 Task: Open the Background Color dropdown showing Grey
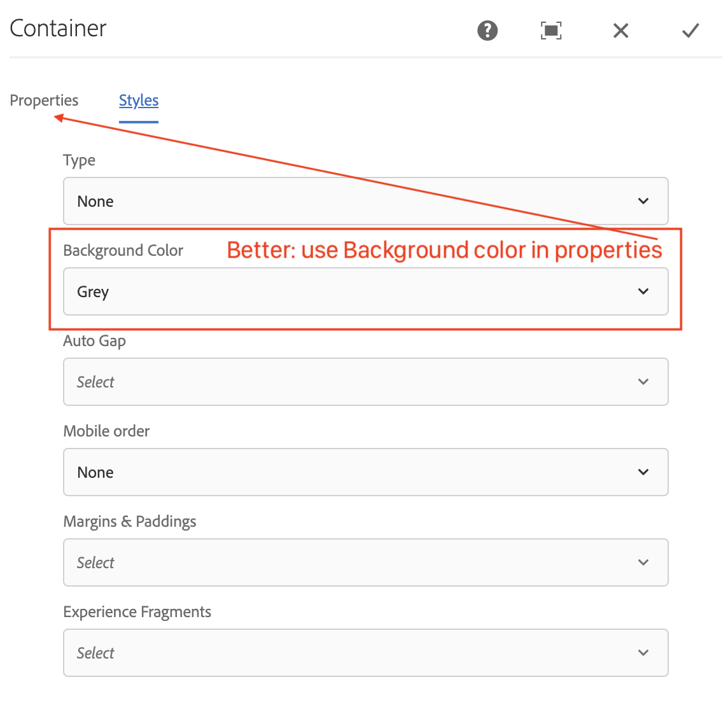click(x=366, y=291)
